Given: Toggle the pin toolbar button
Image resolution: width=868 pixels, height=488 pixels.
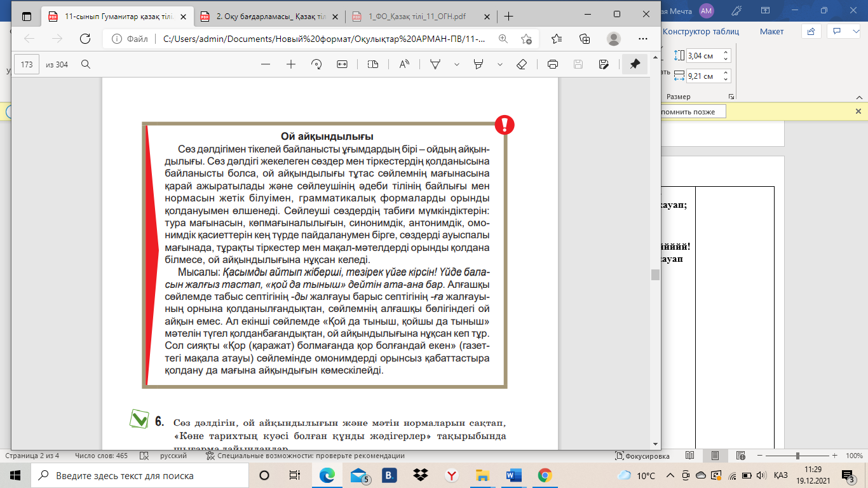Looking at the screenshot, I should point(634,64).
